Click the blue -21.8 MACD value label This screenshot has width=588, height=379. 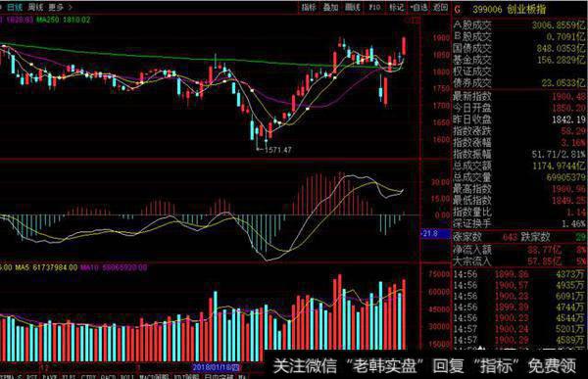click(435, 233)
